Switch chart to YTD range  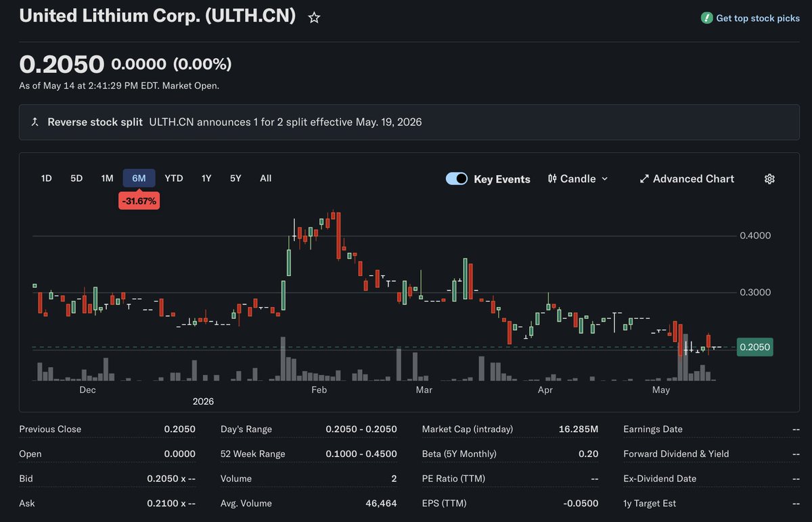coord(174,179)
